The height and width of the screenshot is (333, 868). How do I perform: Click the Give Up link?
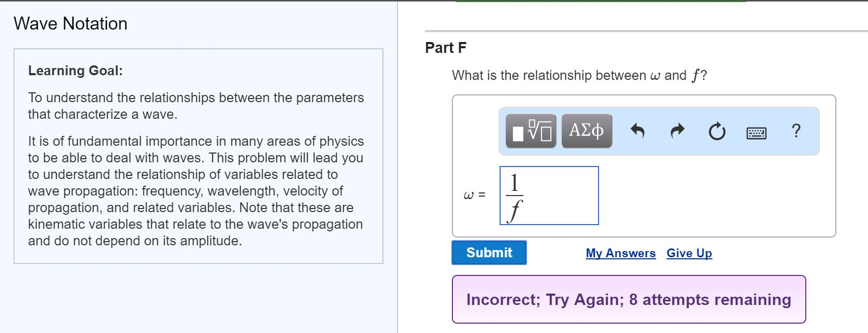tap(689, 253)
